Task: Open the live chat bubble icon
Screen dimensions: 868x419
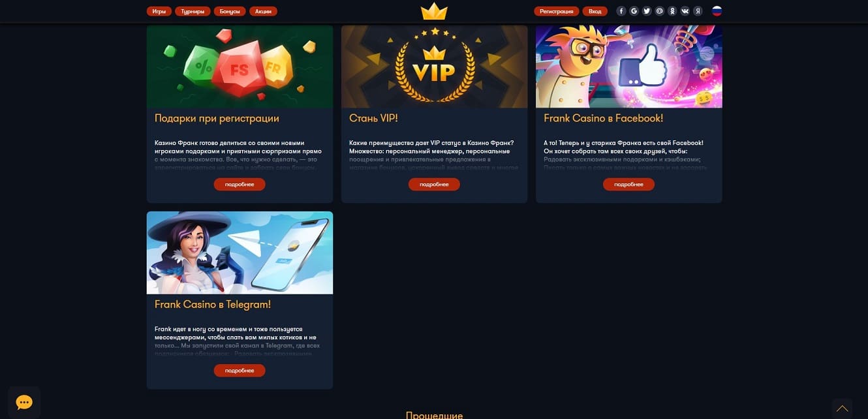Action: [x=24, y=402]
